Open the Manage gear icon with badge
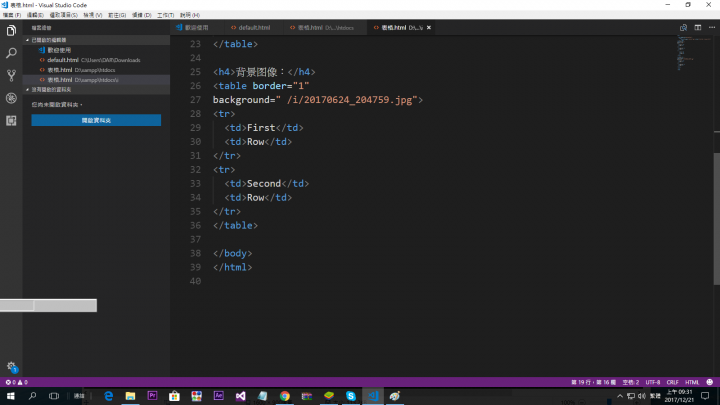 tap(11, 366)
